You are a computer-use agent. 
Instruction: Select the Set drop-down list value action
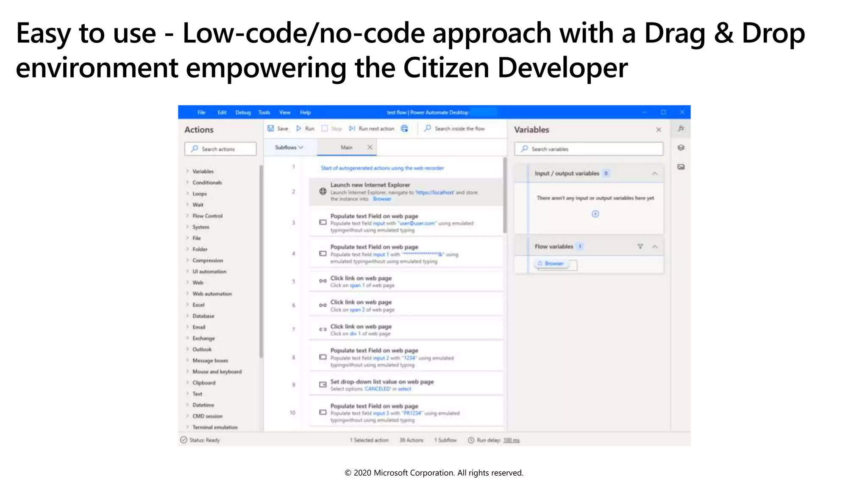click(406, 385)
